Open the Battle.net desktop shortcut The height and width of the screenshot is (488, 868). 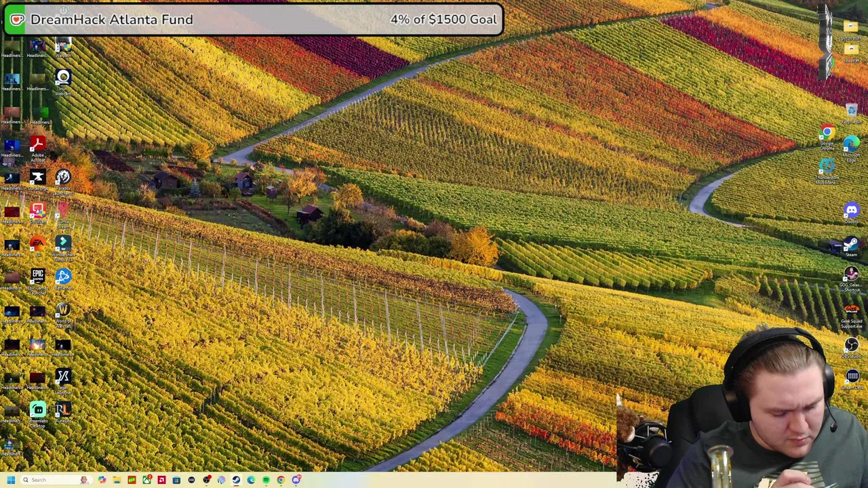tap(63, 279)
